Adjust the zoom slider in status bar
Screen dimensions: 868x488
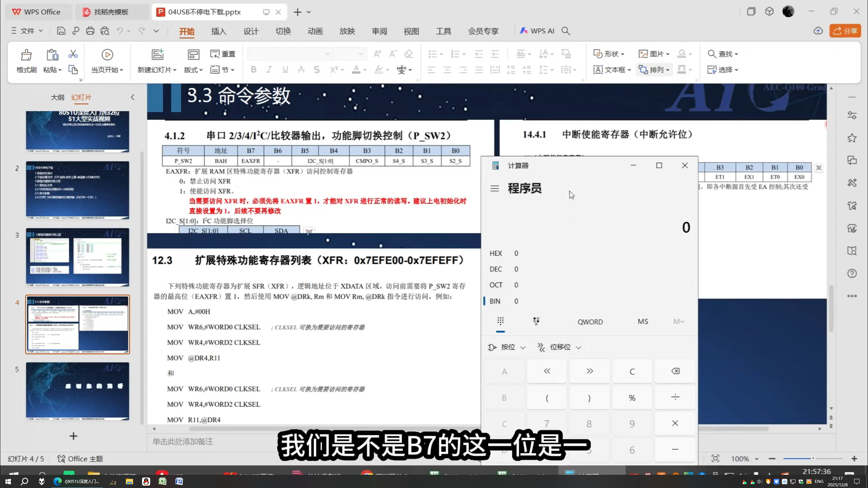[x=813, y=458]
